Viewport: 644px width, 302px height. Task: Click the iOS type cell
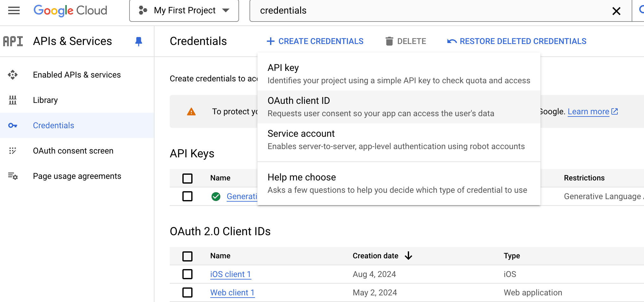pyautogui.click(x=510, y=274)
